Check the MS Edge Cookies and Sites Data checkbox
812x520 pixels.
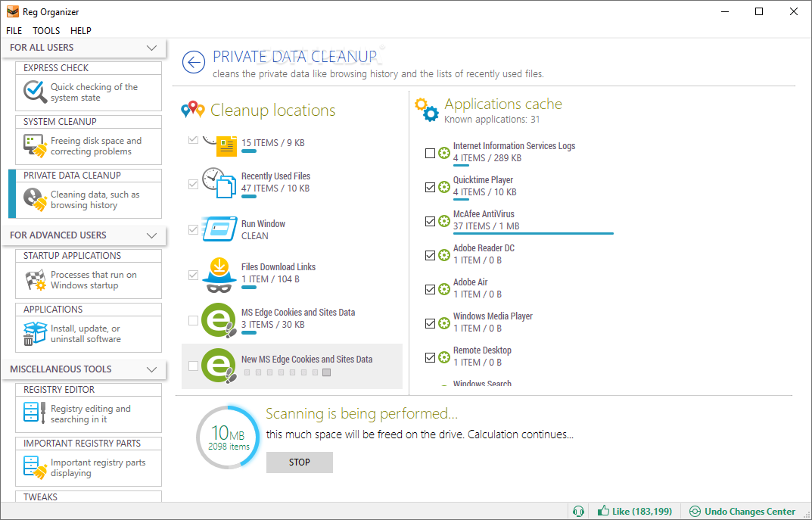(x=193, y=321)
